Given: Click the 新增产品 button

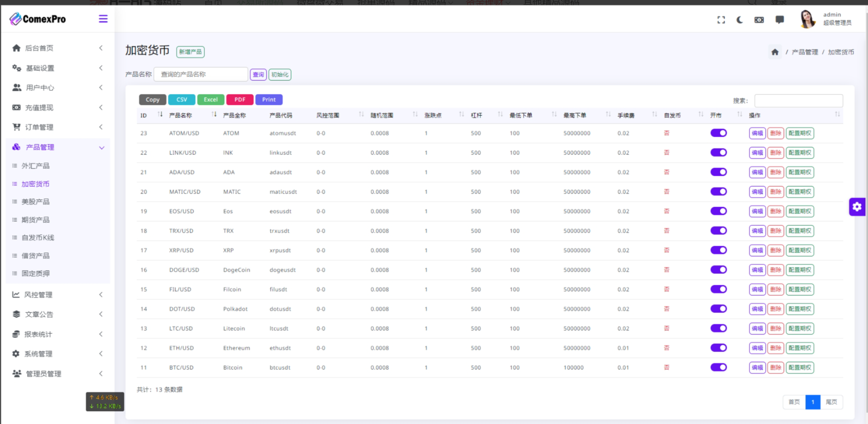Looking at the screenshot, I should point(190,52).
